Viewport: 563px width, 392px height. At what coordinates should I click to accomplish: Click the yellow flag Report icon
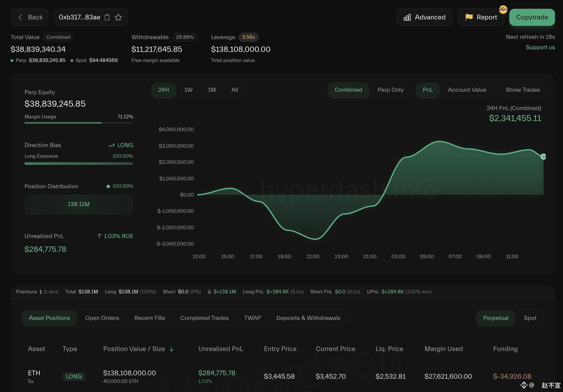point(469,17)
